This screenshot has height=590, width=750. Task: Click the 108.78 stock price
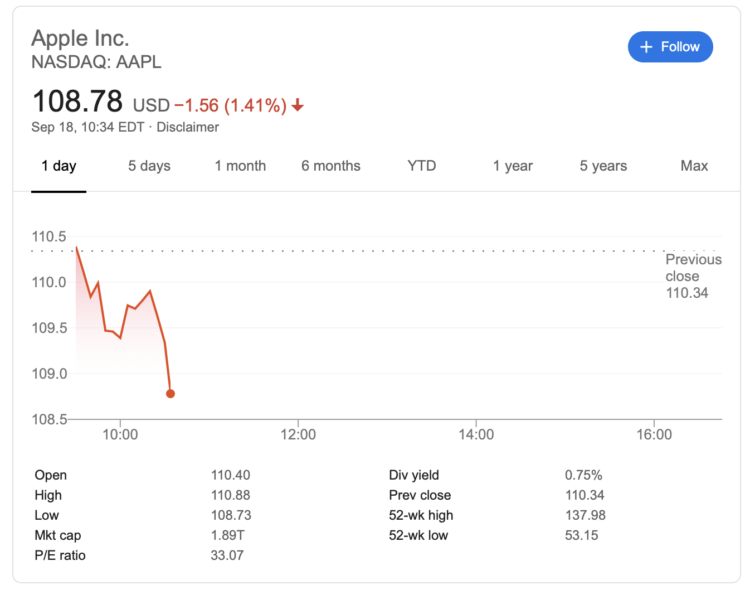(77, 101)
